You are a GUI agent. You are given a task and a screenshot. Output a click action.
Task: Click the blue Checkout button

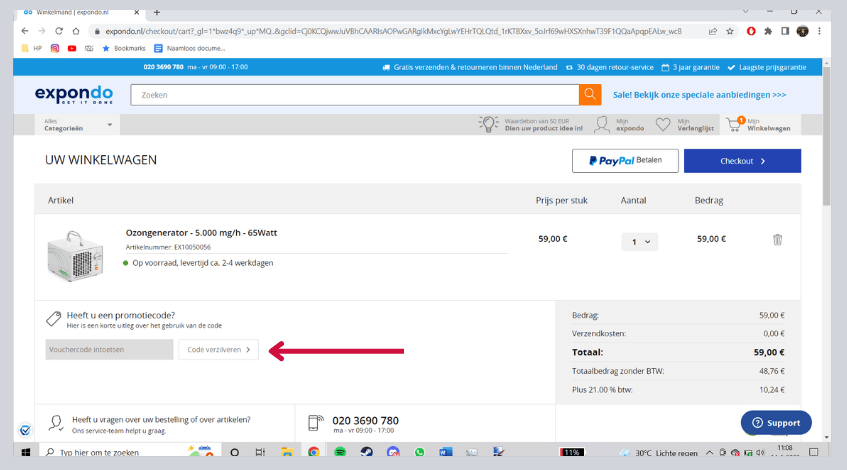point(742,161)
